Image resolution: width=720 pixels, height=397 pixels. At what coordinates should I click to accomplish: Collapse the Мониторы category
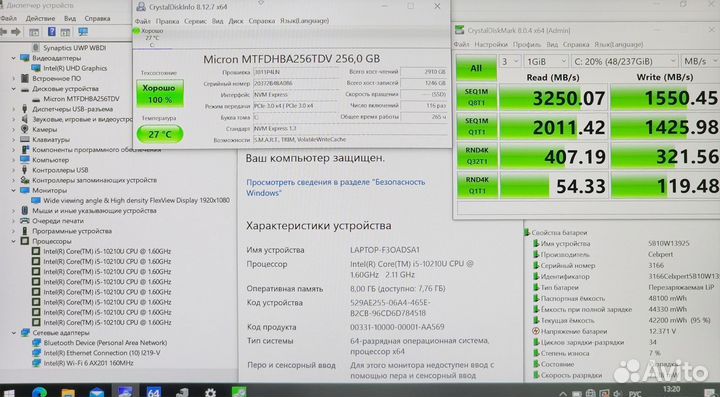14,190
